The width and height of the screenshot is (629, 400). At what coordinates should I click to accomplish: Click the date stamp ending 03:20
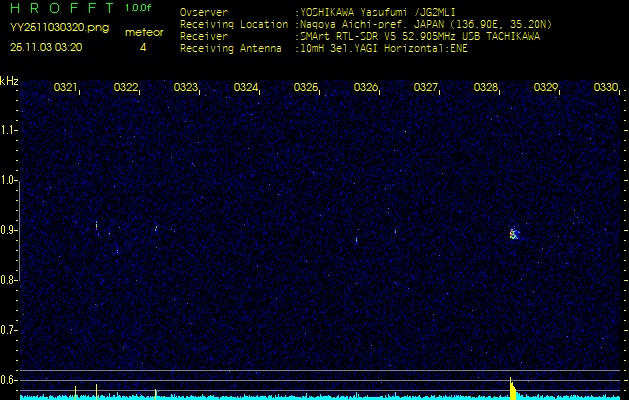pyautogui.click(x=46, y=47)
